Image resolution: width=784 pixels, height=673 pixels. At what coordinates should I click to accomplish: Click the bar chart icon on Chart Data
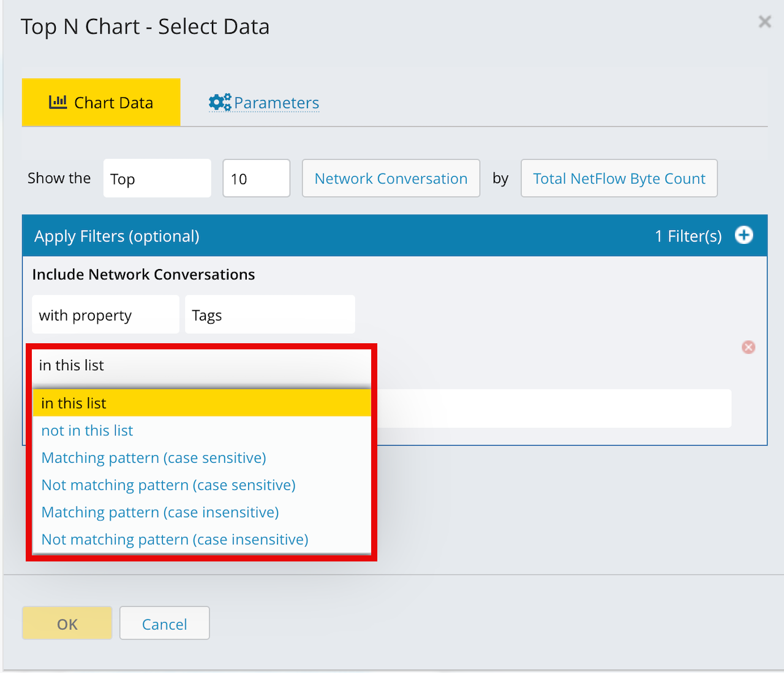(58, 102)
